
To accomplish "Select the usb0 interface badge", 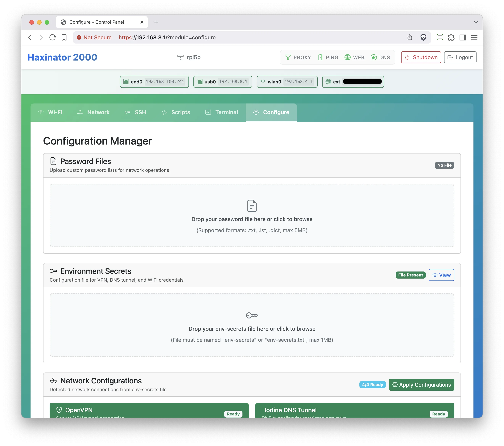I will 223,82.
